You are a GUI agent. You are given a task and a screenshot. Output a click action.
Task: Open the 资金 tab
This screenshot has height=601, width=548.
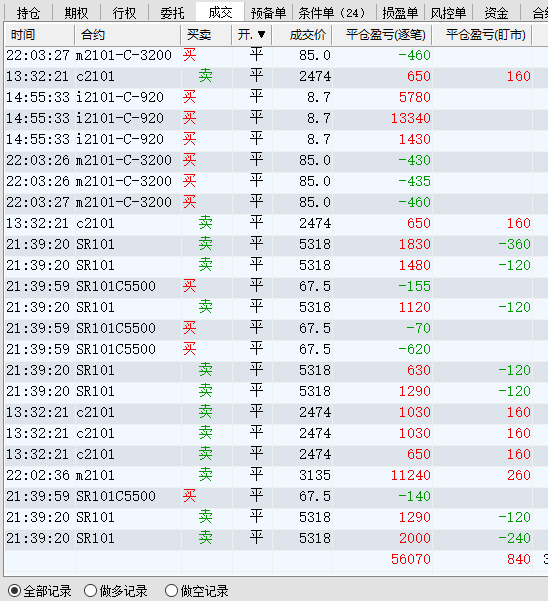pyautogui.click(x=496, y=13)
